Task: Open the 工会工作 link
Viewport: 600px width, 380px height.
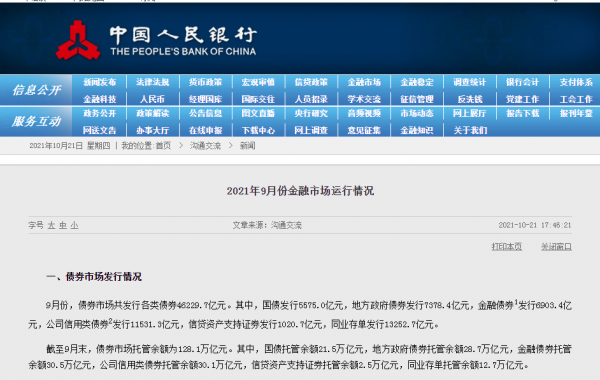Action: click(576, 99)
